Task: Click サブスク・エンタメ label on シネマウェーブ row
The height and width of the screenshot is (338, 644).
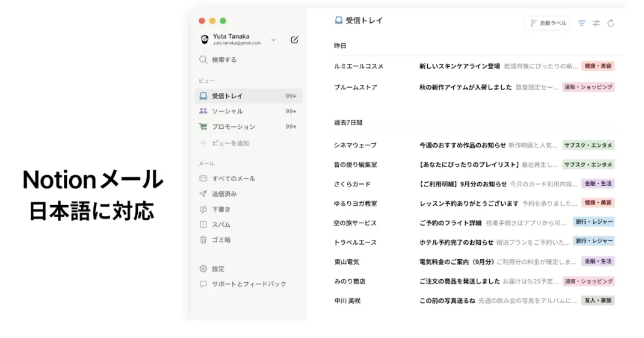Action: click(x=588, y=145)
